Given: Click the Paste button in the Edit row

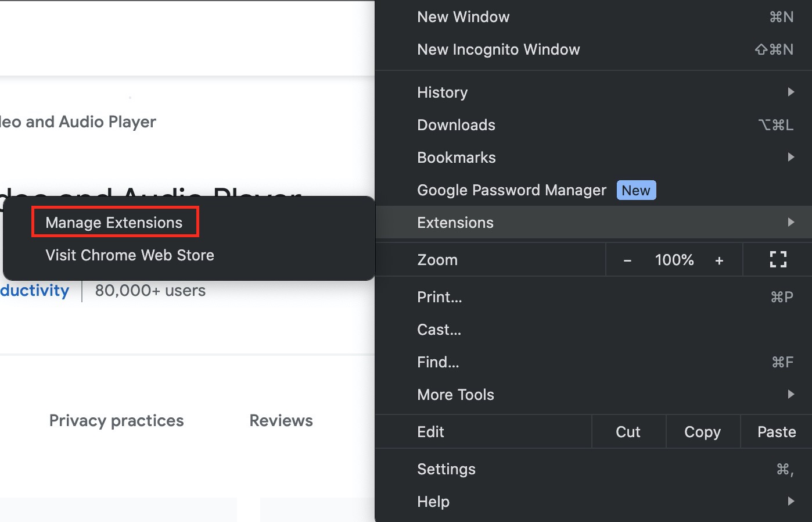Looking at the screenshot, I should [777, 432].
